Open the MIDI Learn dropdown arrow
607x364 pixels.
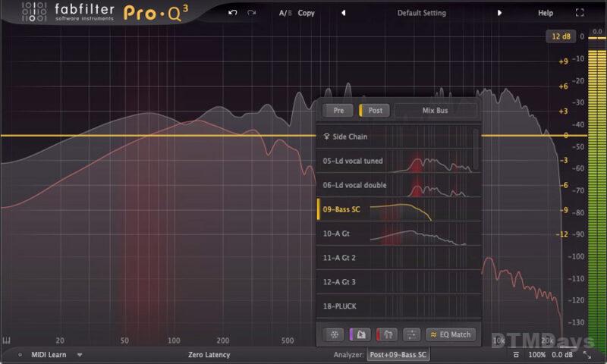[80, 355]
